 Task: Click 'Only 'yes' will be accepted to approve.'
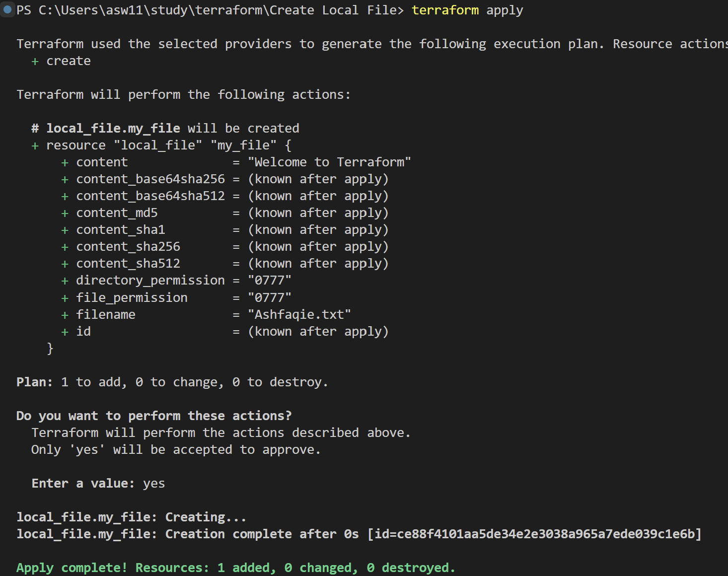176,450
